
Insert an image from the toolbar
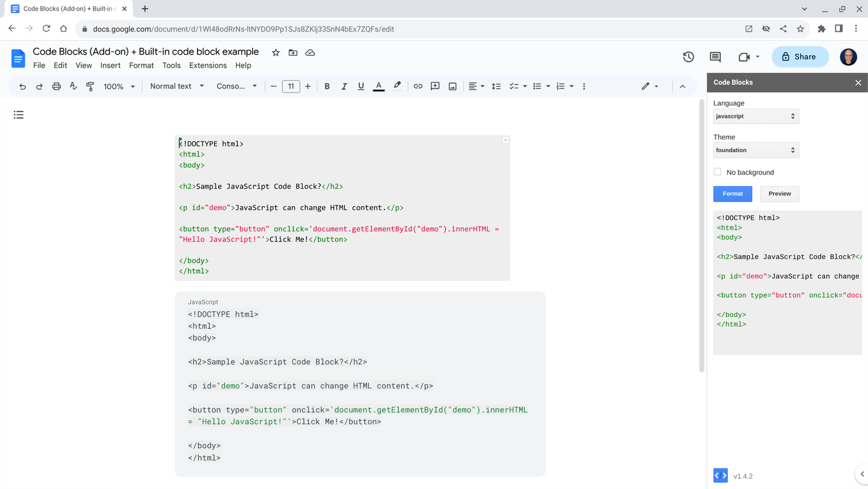click(x=452, y=86)
